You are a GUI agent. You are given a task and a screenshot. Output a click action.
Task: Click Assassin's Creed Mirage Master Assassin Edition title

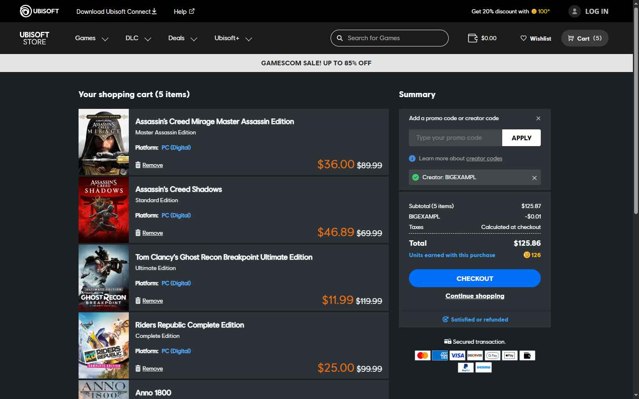click(x=214, y=121)
